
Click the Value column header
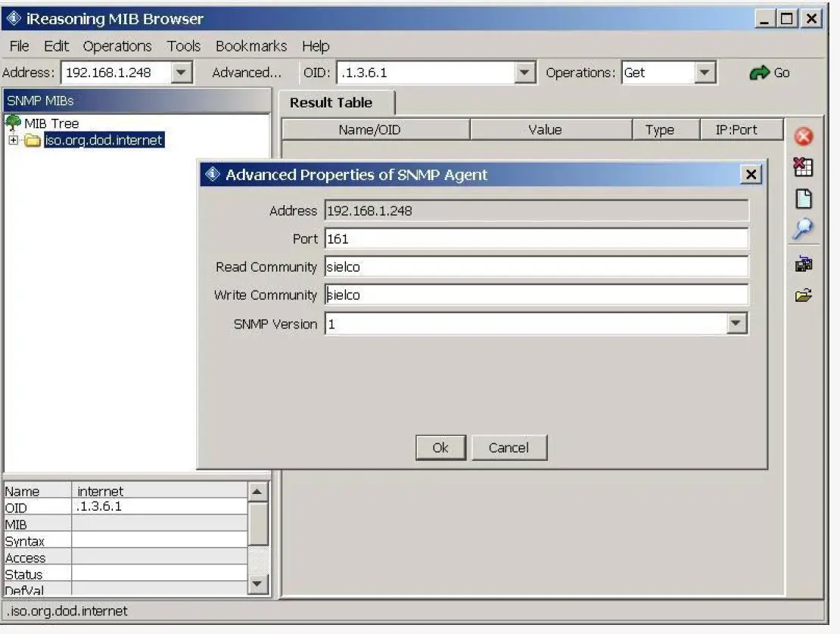pyautogui.click(x=551, y=129)
